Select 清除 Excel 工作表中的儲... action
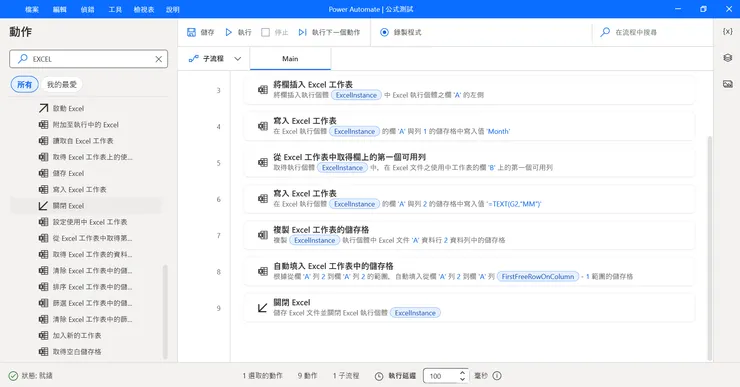 [85, 270]
